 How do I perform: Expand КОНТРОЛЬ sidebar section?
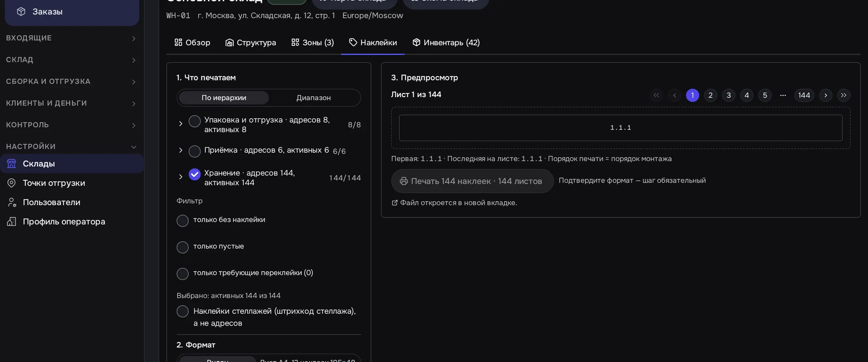tap(72, 125)
